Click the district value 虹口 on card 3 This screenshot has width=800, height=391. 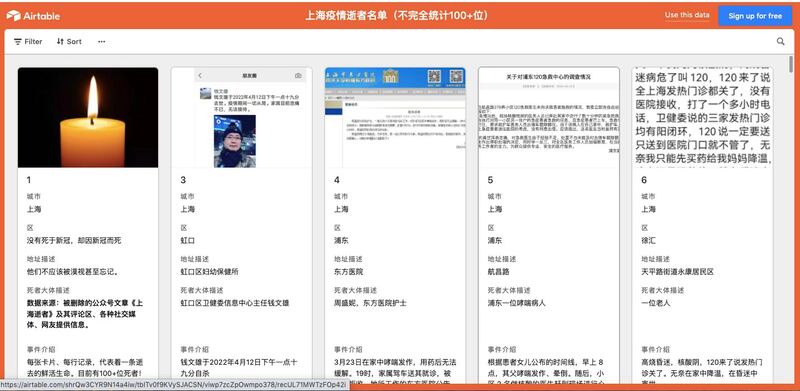188,240
